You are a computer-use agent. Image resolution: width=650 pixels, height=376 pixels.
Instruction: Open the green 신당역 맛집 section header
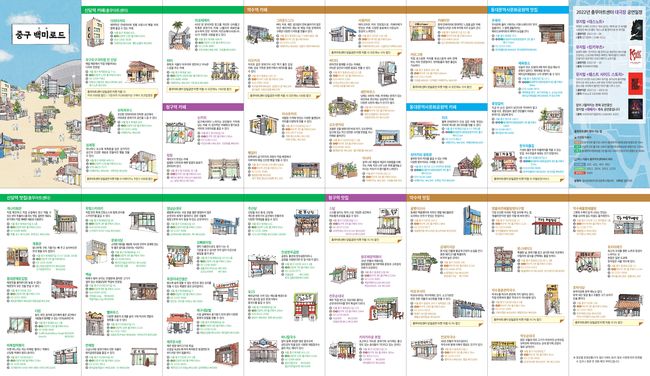pos(162,198)
